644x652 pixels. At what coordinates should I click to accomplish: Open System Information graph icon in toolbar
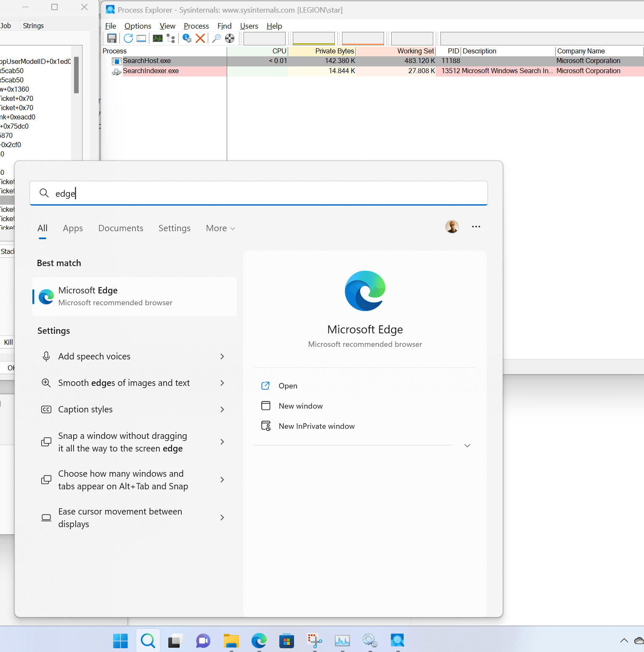point(158,38)
